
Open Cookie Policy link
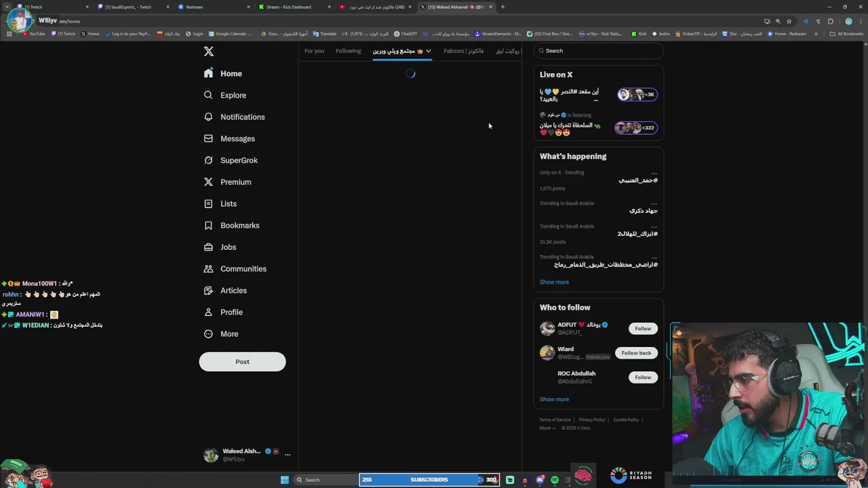click(626, 420)
